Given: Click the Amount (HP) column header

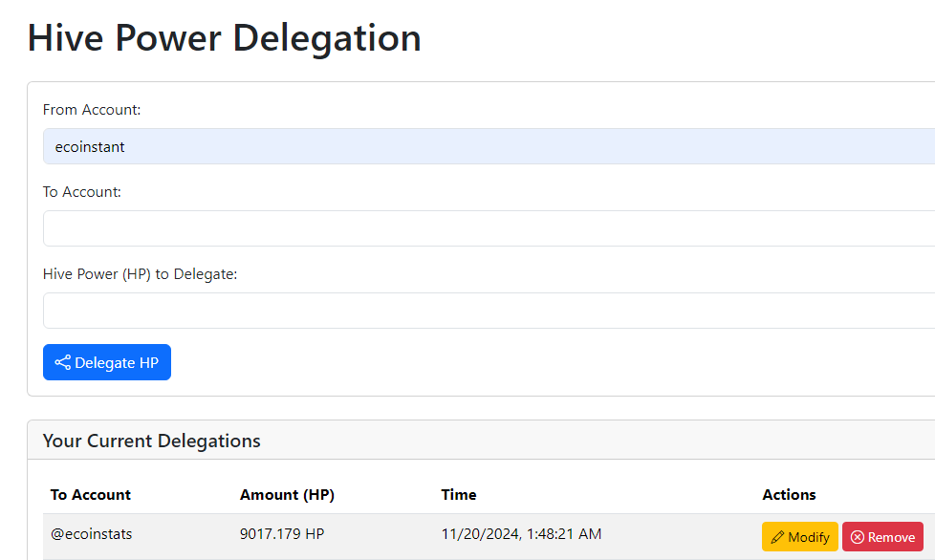Looking at the screenshot, I should [287, 494].
